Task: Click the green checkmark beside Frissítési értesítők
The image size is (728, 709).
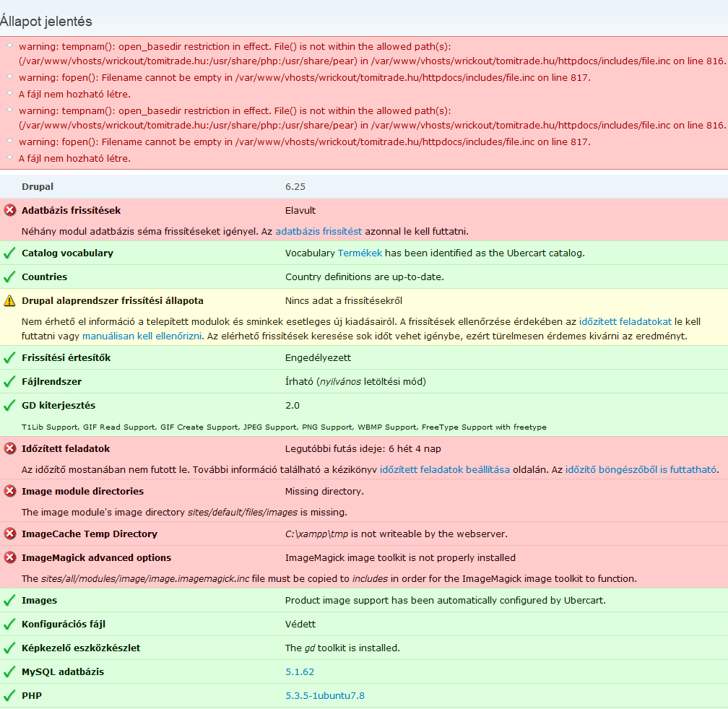Action: click(x=9, y=358)
